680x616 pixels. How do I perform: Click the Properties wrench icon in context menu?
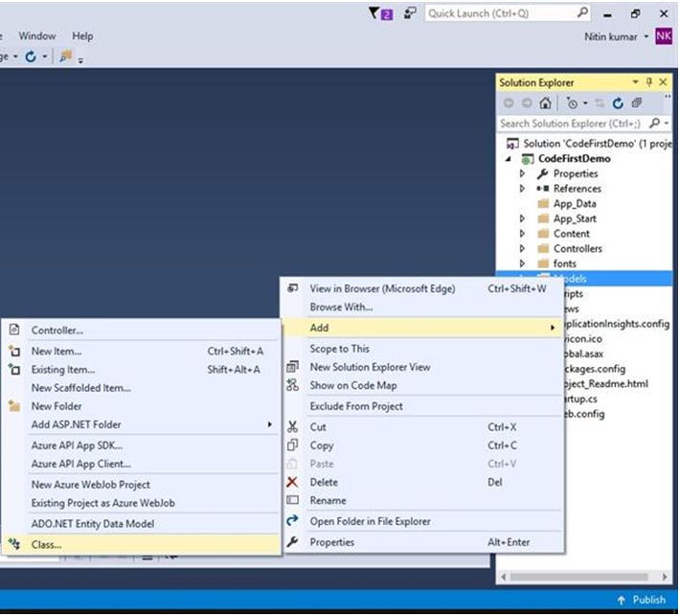tap(293, 541)
